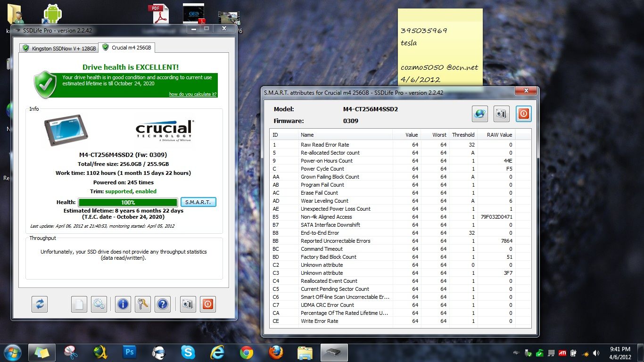Open the headset support app on the taskbar

coord(158,353)
